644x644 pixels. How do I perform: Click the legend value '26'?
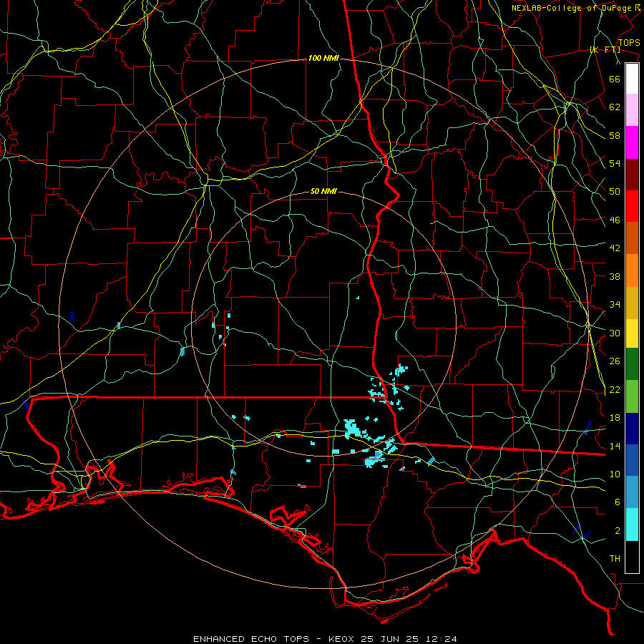[x=615, y=361]
